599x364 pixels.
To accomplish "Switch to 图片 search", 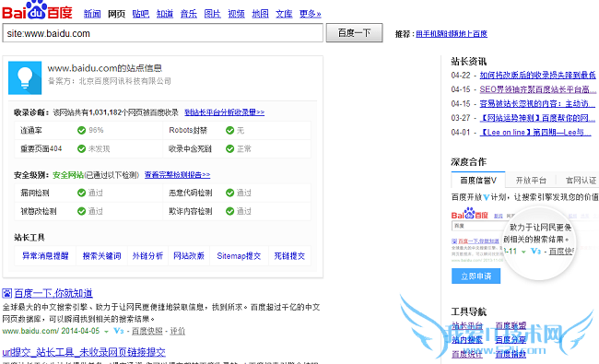I will click(212, 14).
